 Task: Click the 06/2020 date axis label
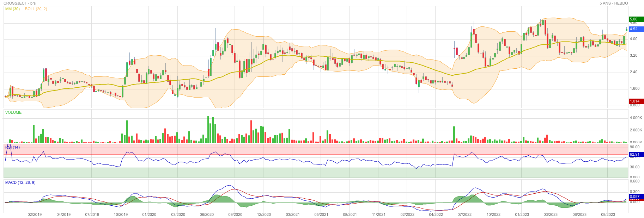coord(207,214)
